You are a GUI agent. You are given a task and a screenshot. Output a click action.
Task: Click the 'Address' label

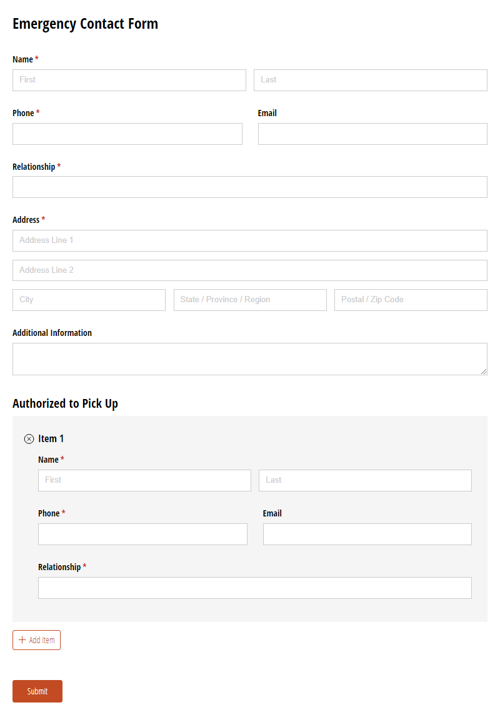pyautogui.click(x=26, y=220)
